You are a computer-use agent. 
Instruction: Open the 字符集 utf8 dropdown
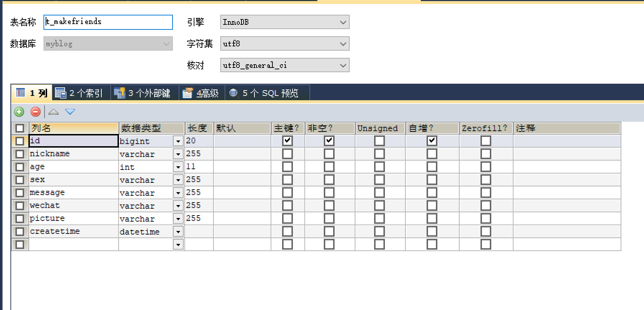[285, 43]
